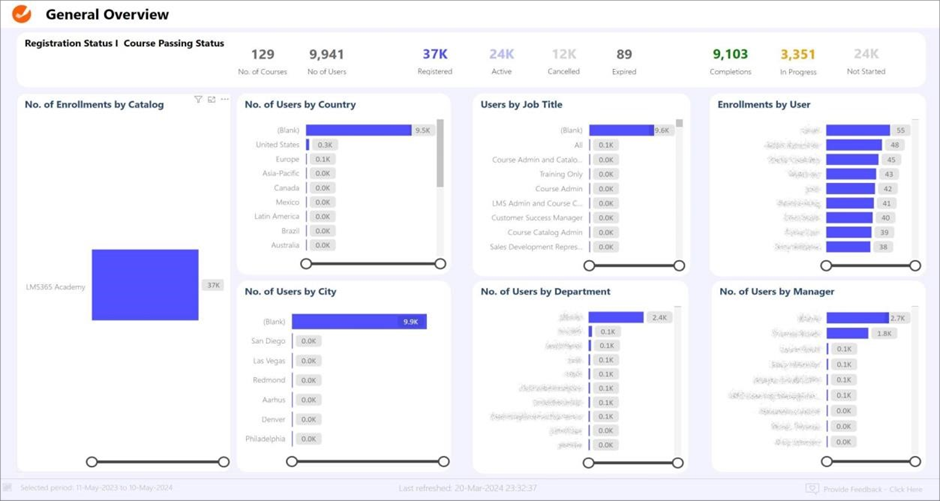Viewport: 940px width, 501px height.
Task: Click focus mode icon on Catalog chart
Action: pyautogui.click(x=211, y=100)
